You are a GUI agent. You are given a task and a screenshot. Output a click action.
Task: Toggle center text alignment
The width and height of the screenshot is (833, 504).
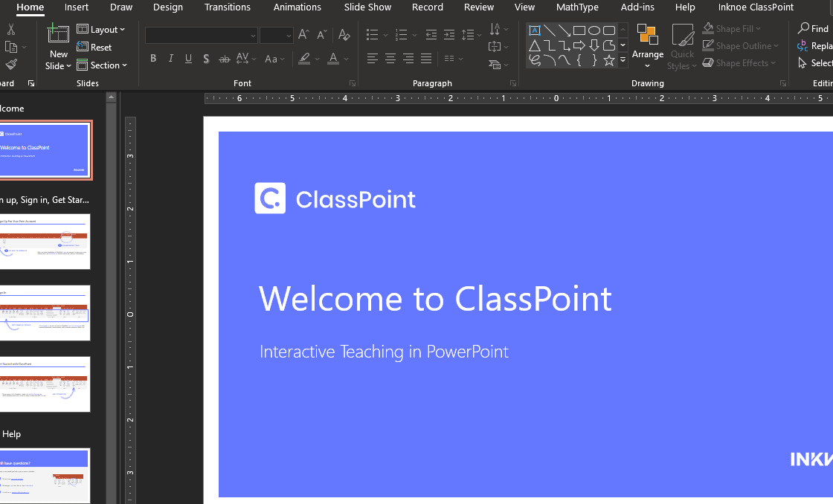[390, 58]
